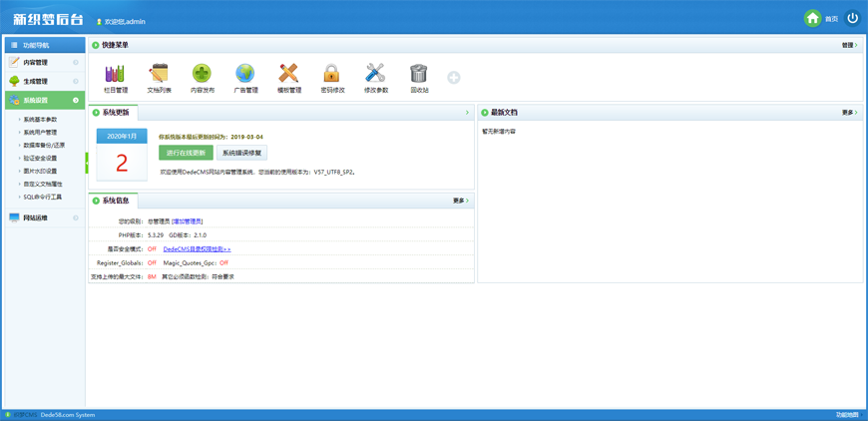Click PHP版本 value 5.3.29

point(156,235)
